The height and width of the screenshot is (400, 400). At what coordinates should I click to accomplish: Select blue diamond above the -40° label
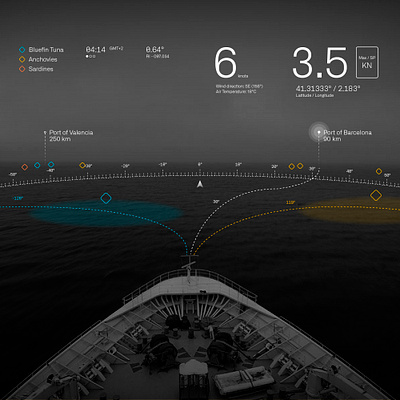coord(51,164)
